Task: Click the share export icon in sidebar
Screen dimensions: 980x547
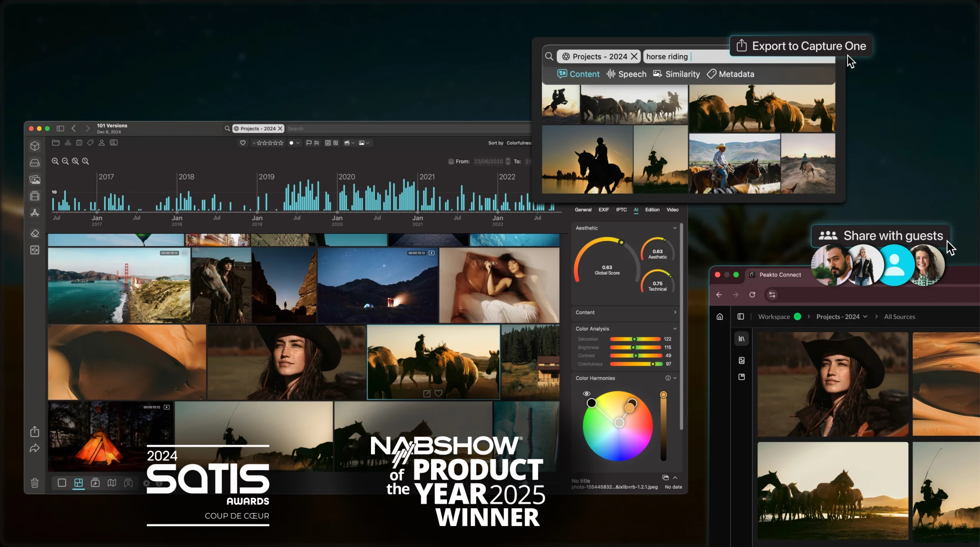Action: tap(35, 432)
